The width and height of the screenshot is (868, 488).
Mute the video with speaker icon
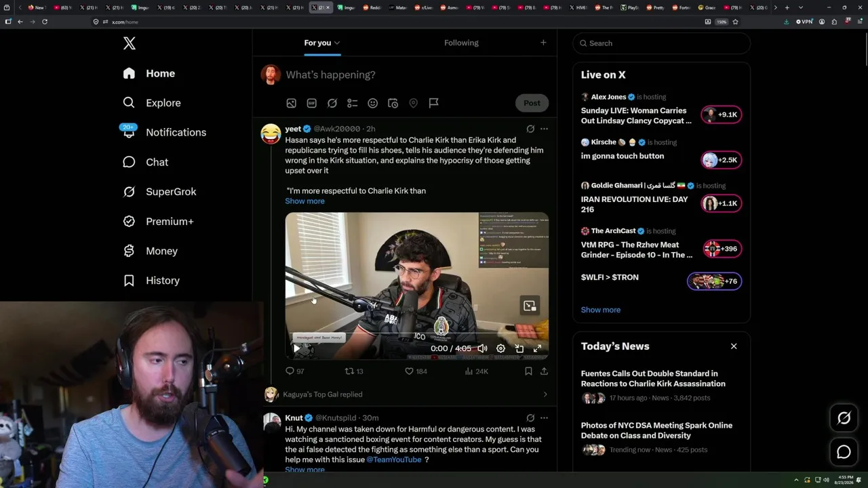[x=482, y=348]
